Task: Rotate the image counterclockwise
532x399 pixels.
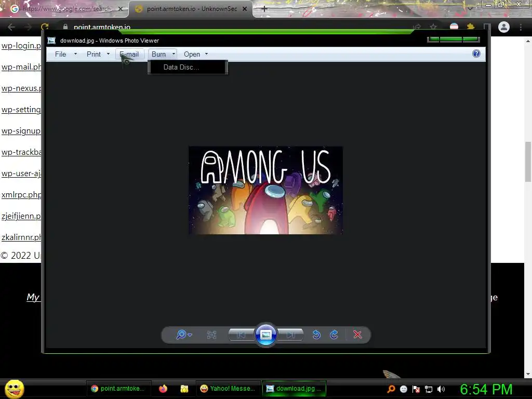Action: click(x=316, y=335)
